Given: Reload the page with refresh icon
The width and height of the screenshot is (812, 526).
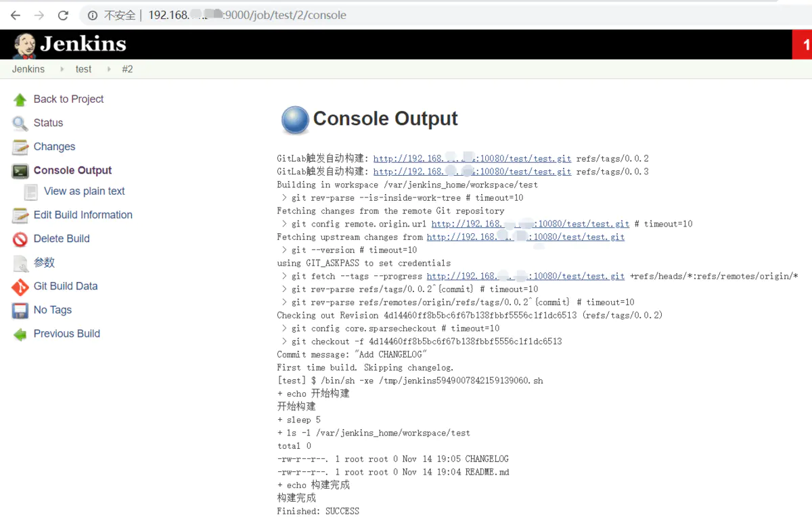Looking at the screenshot, I should (x=63, y=15).
